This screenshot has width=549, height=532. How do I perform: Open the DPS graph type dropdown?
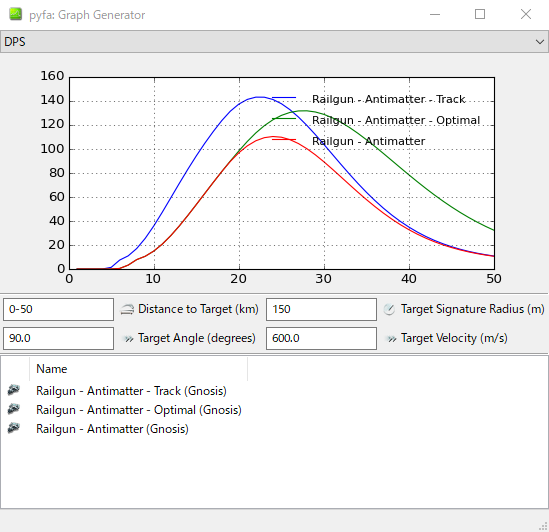click(x=274, y=42)
